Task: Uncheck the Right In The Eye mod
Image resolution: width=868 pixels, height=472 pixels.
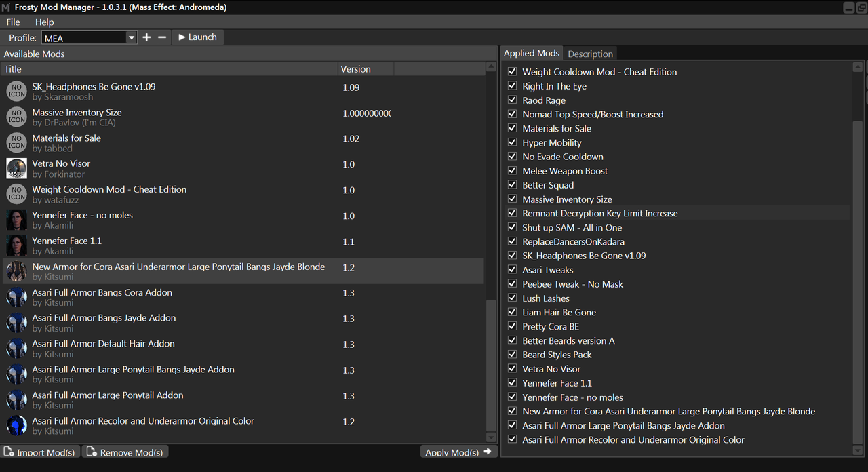Action: tap(512, 85)
